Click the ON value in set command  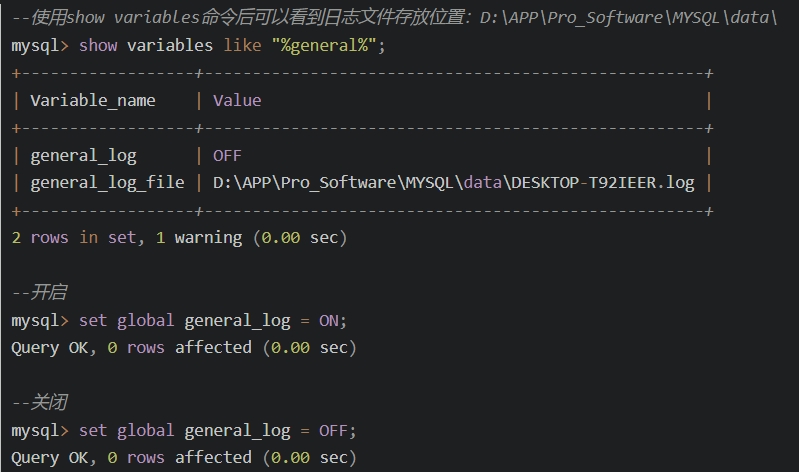pos(329,321)
